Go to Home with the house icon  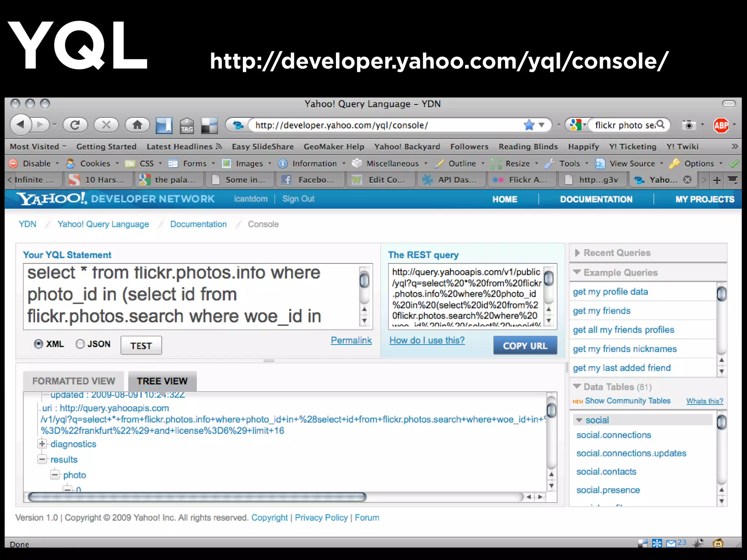137,125
